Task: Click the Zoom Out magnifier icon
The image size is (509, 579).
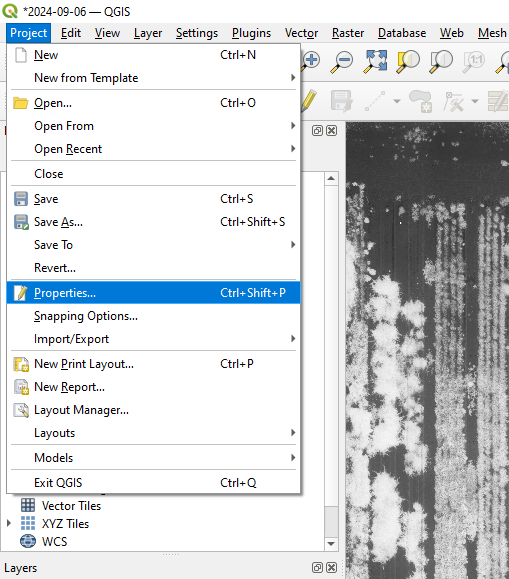Action: click(x=342, y=61)
